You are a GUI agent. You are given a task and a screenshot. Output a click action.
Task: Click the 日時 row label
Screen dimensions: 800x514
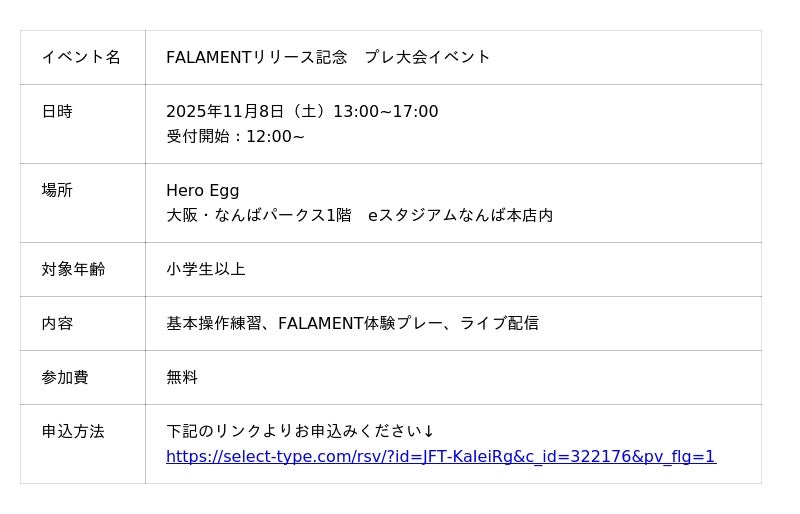(57, 111)
